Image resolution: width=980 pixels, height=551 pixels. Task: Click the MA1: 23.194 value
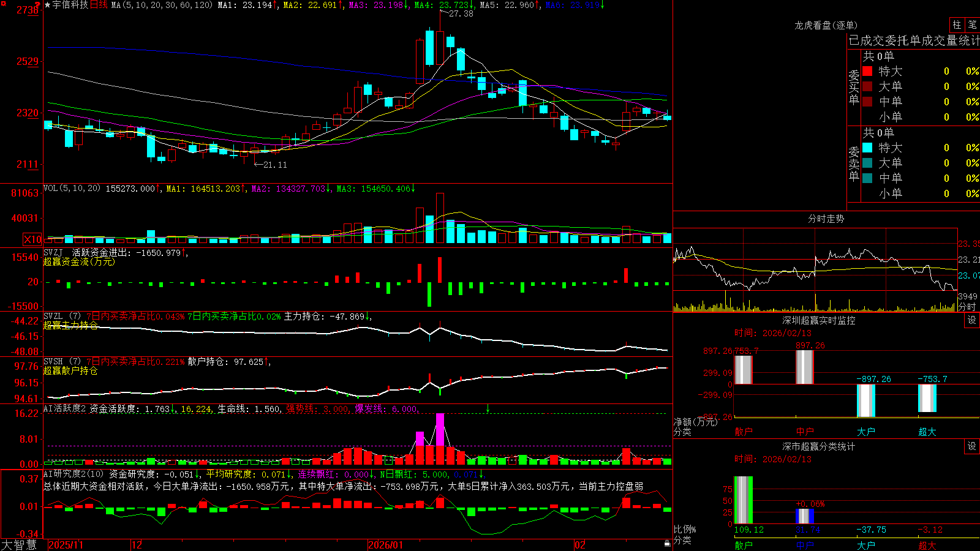(244, 5)
